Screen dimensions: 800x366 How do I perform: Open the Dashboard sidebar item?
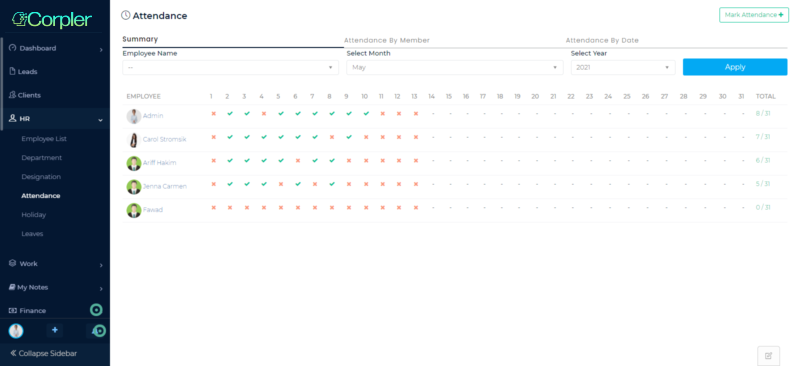(55, 48)
